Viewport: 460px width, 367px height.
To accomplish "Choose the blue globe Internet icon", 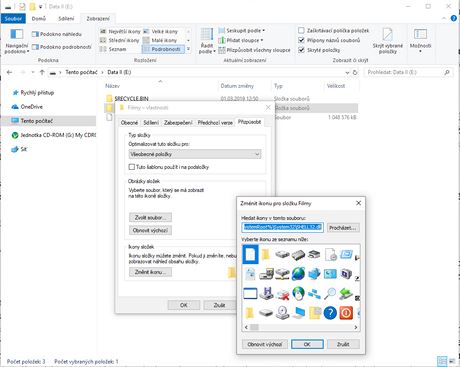I will pyautogui.click(x=298, y=274).
